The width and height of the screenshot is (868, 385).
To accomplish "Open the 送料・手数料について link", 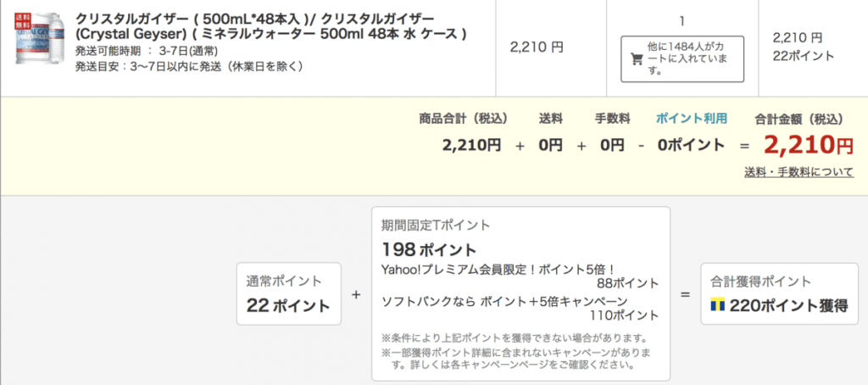I will 798,172.
